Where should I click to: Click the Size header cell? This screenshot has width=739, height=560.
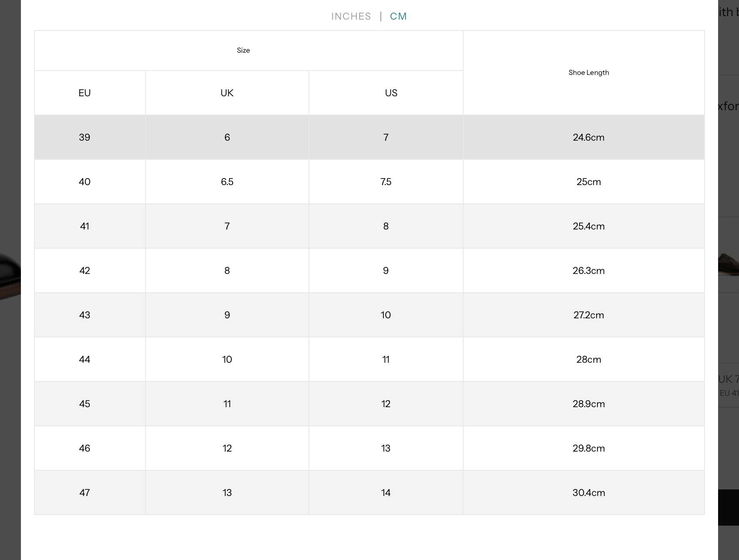coord(243,51)
